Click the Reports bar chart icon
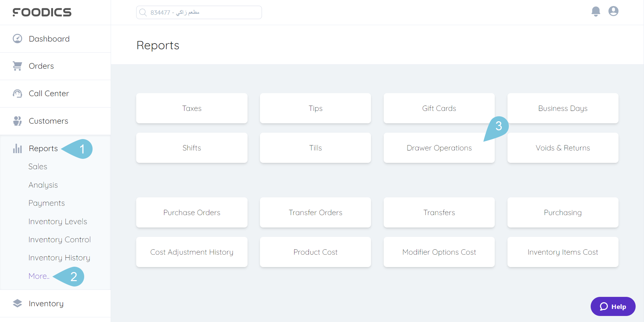The image size is (644, 322). [17, 148]
